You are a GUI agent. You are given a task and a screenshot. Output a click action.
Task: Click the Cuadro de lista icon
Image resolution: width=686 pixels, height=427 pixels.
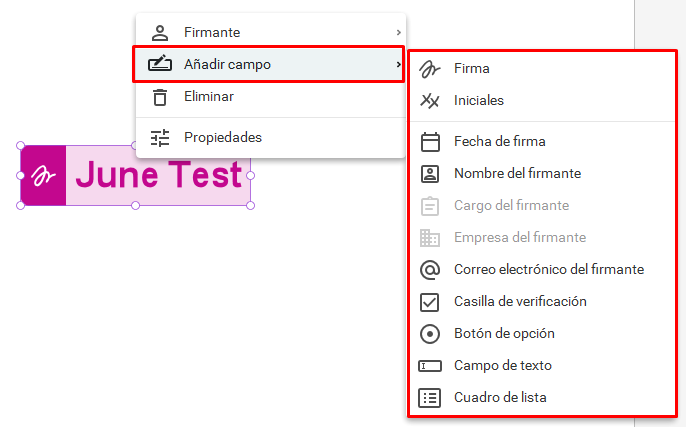pos(430,398)
